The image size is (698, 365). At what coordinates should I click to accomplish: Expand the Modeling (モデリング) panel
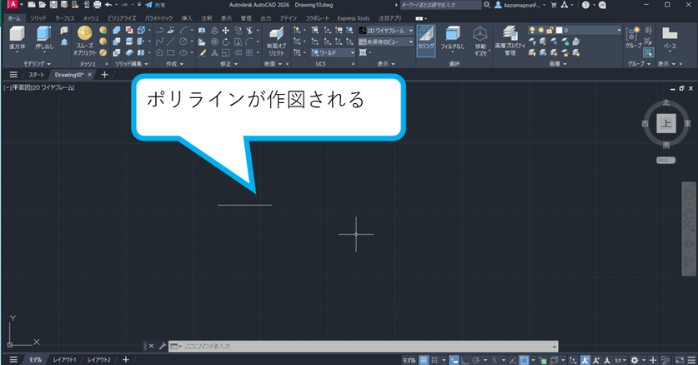click(37, 64)
